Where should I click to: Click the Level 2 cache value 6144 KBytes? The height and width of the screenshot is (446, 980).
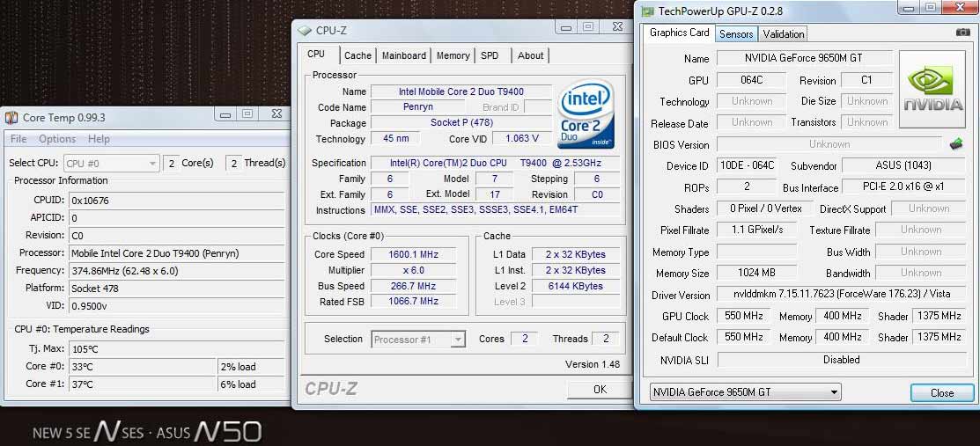pos(575,286)
